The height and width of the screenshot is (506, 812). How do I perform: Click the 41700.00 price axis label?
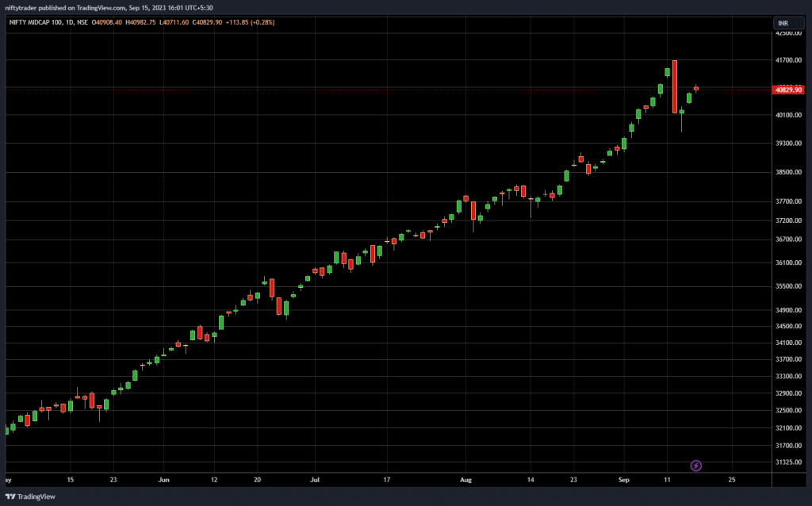coord(788,60)
